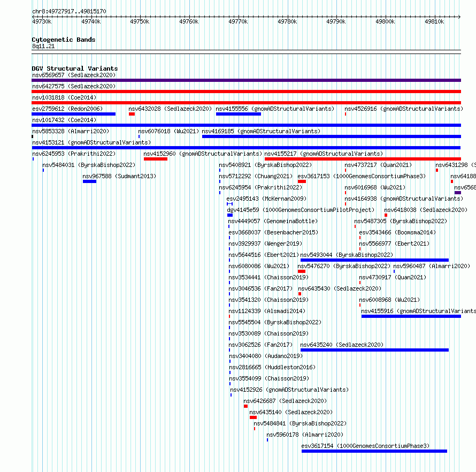Screen dimensions: 476x472
Task: Select nsv4152926 (gnomADStructuralVariants) label
Action: click(289, 390)
